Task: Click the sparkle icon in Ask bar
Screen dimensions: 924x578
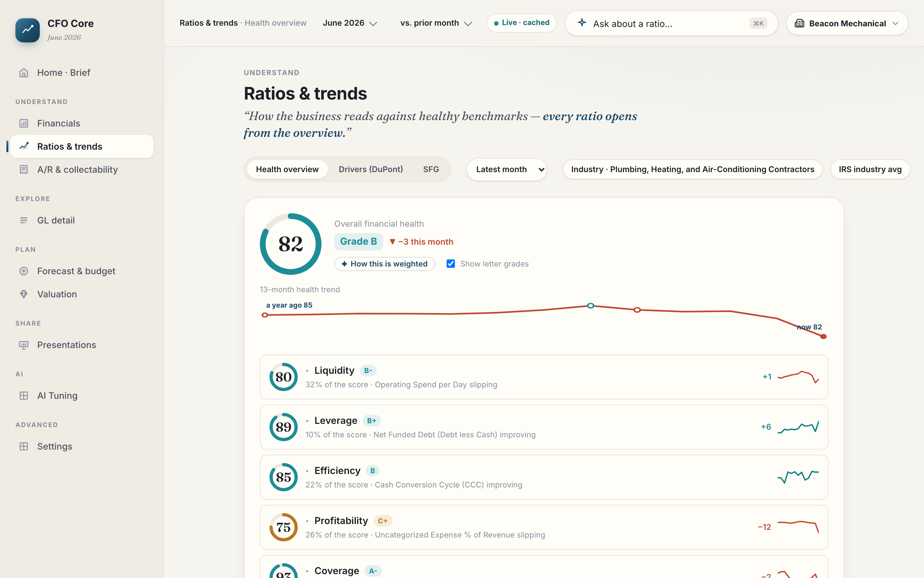Action: coord(582,22)
